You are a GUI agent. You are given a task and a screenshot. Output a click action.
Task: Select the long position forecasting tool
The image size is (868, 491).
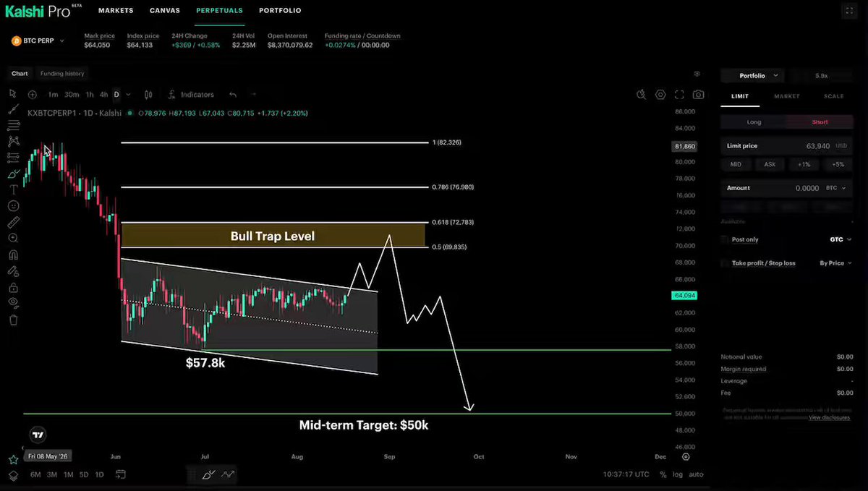[x=13, y=157]
